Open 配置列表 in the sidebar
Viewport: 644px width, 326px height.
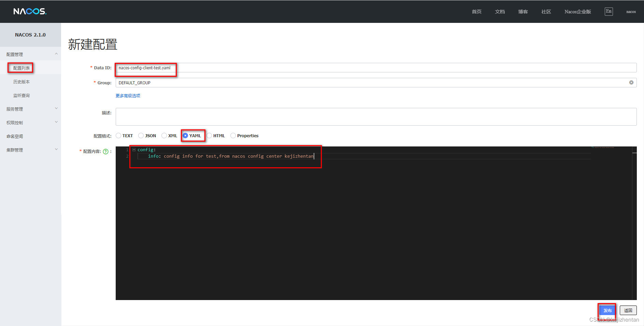(x=22, y=68)
